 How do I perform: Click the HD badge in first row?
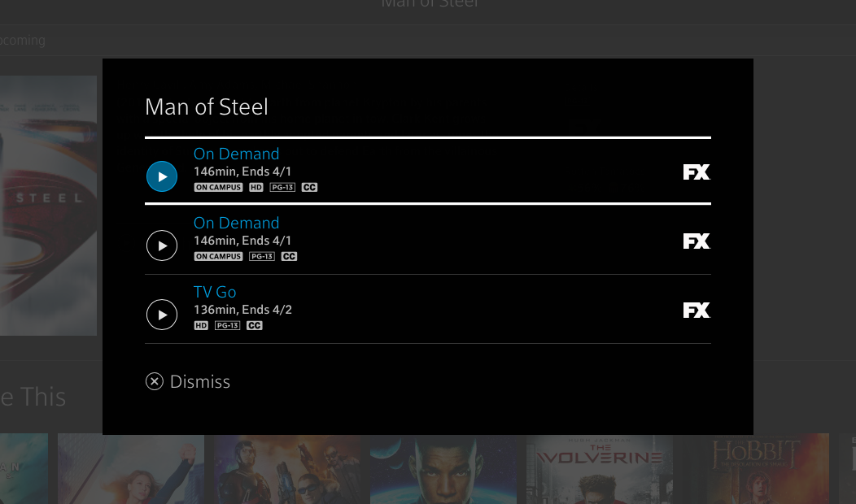click(x=256, y=187)
